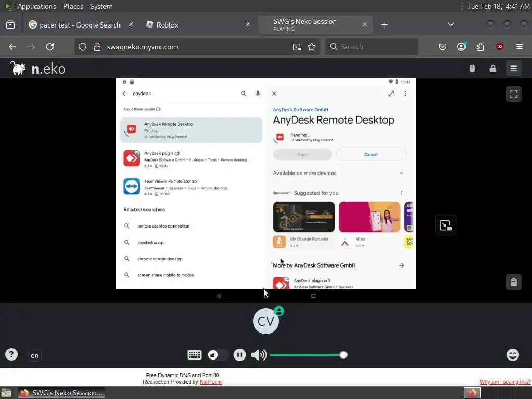Viewport: 532px width, 399px height.
Task: Reload the current page
Action: pos(50,47)
